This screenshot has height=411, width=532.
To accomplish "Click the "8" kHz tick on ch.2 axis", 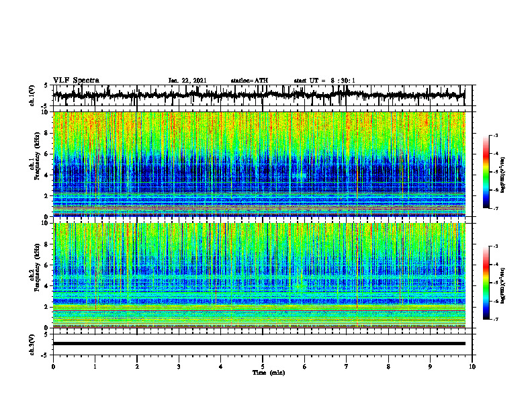I will (47, 244).
